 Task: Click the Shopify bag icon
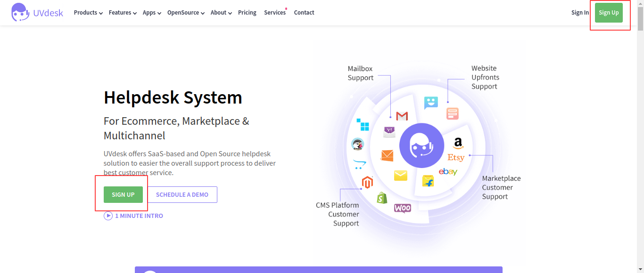382,198
